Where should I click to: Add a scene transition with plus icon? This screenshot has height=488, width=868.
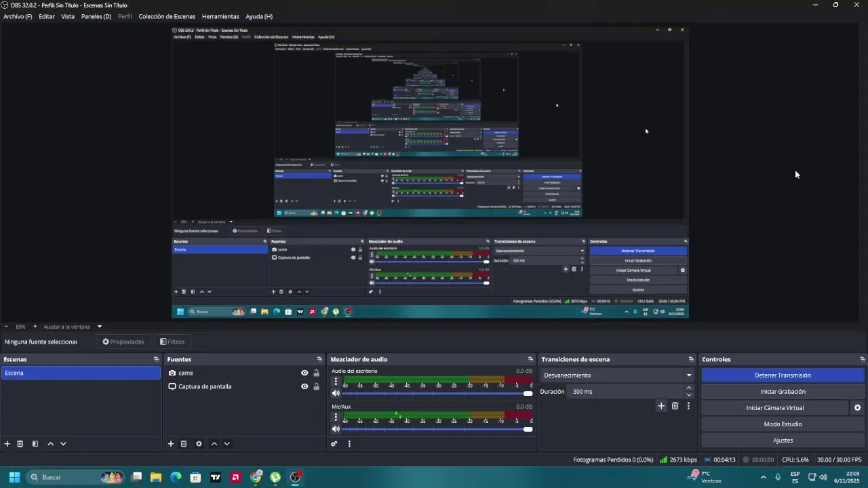(661, 406)
